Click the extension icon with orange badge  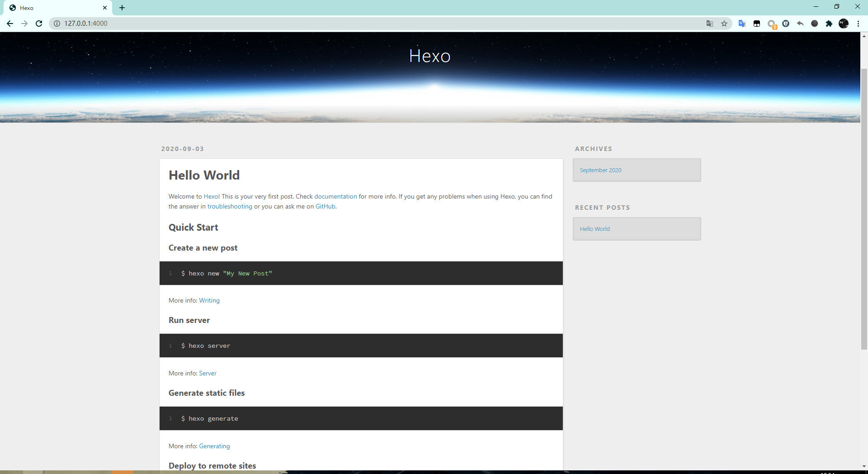pos(772,24)
